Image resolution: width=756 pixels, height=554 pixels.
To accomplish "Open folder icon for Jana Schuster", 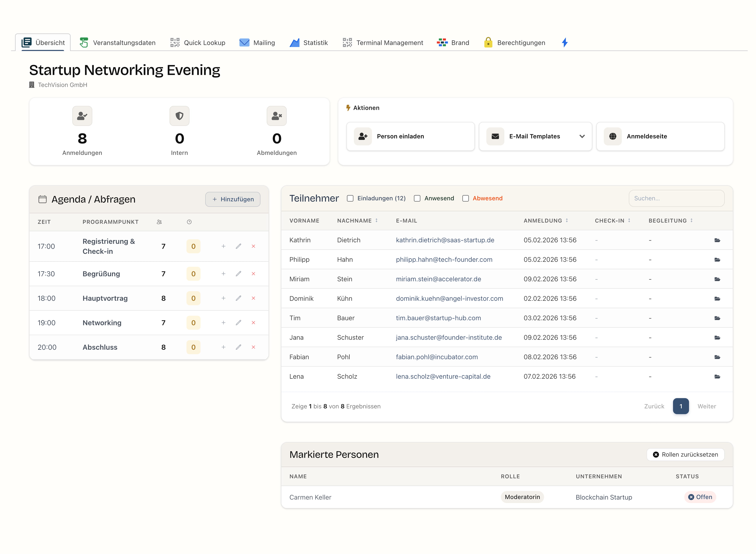I will pyautogui.click(x=717, y=337).
